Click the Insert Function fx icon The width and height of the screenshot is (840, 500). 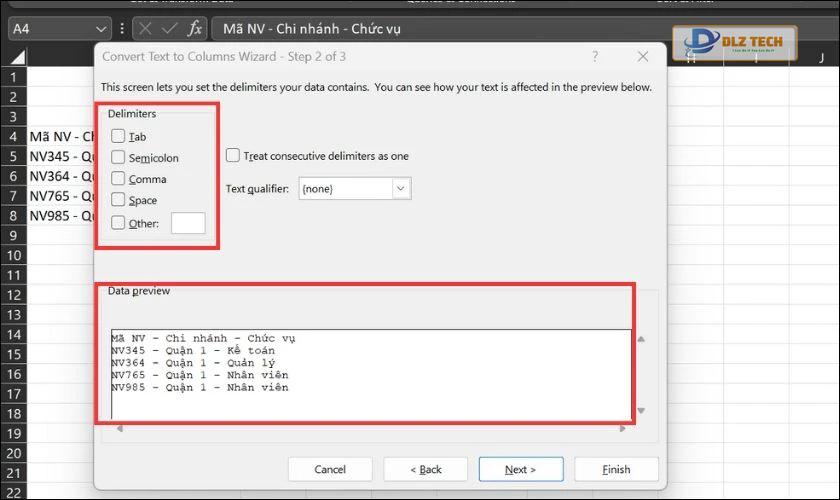click(x=195, y=28)
